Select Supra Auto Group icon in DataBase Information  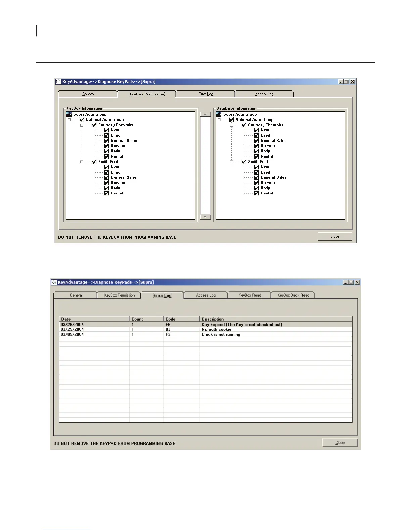219,114
